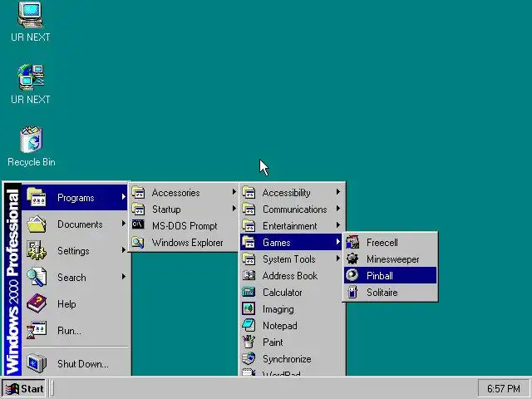Image resolution: width=532 pixels, height=399 pixels.
Task: Click the Communications folder icon
Action: tap(249, 209)
